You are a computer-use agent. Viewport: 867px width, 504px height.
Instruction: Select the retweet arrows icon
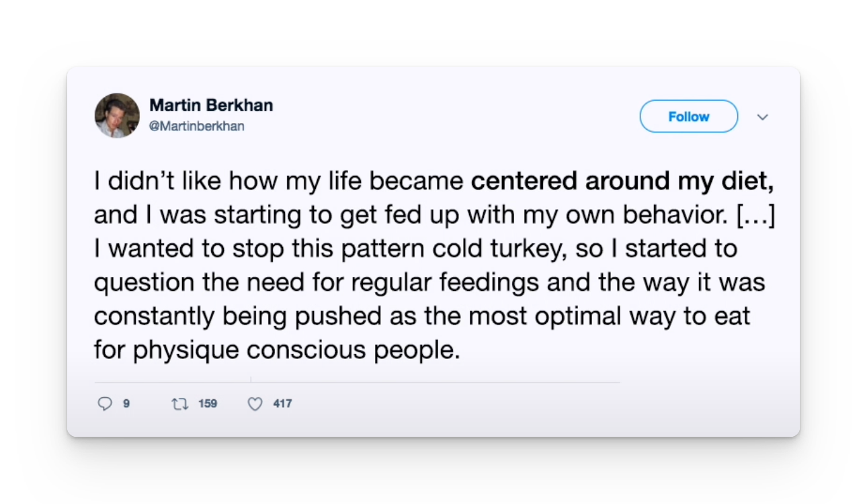[x=179, y=403]
